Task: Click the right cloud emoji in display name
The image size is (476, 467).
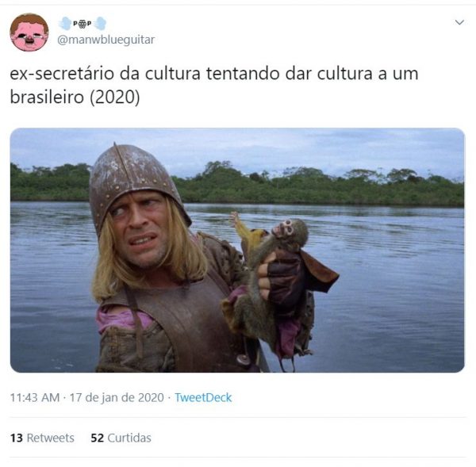Action: point(100,23)
